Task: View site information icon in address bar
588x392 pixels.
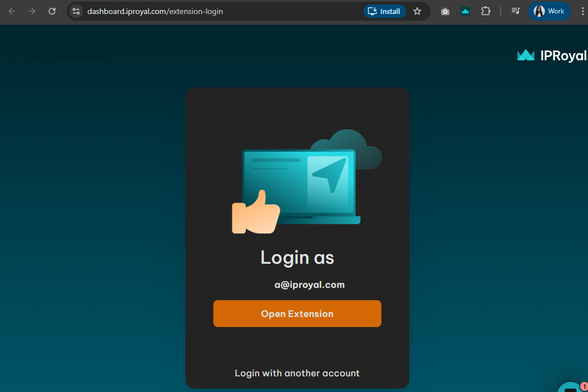Action: tap(77, 11)
